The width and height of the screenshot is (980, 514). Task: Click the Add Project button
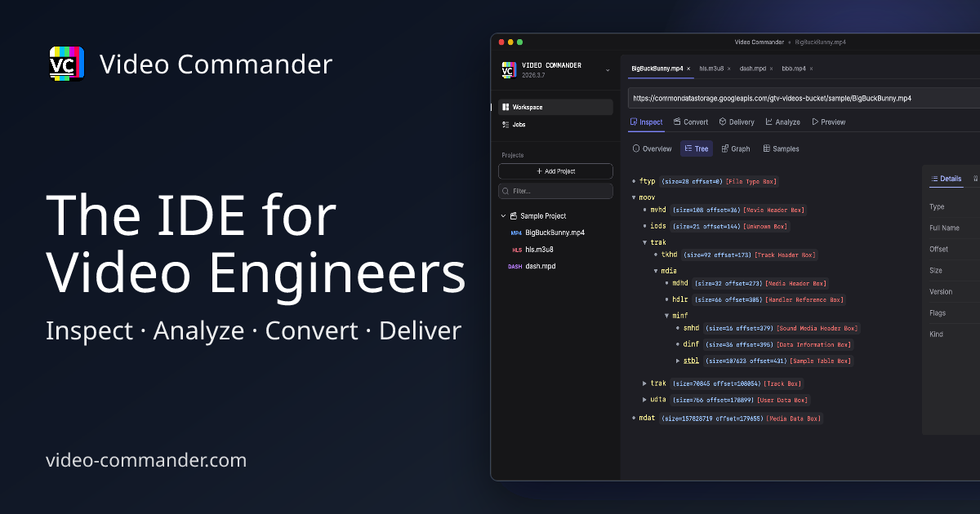(555, 171)
